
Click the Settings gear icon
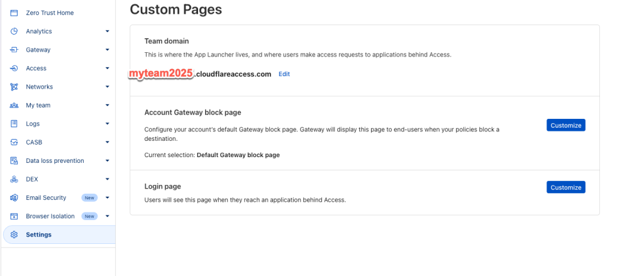tap(14, 235)
